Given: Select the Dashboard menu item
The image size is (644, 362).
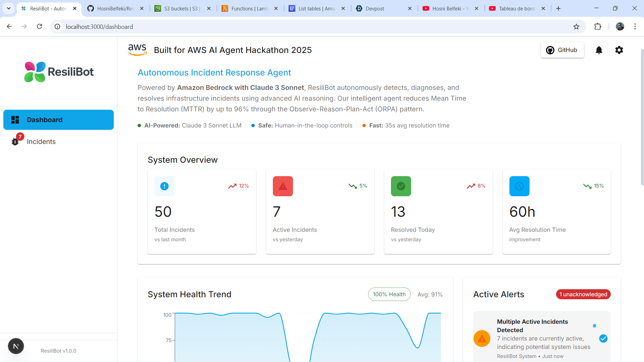Looking at the screenshot, I should pos(58,120).
